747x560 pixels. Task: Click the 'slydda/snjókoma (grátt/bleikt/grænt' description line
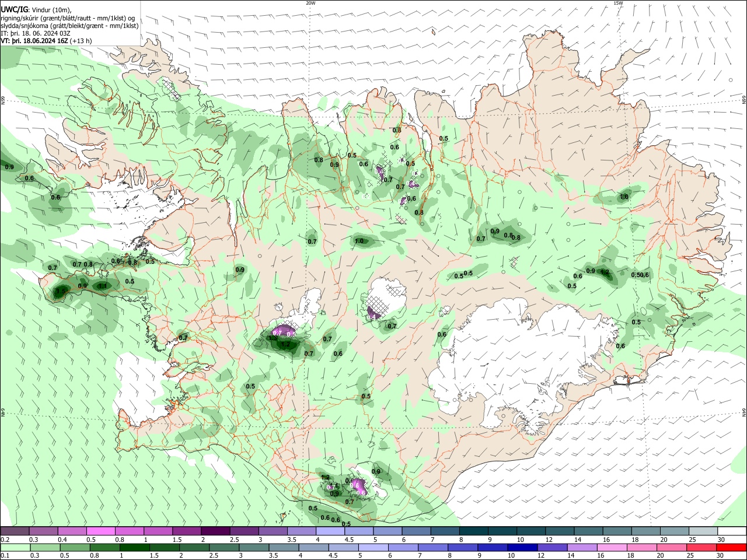click(x=69, y=26)
